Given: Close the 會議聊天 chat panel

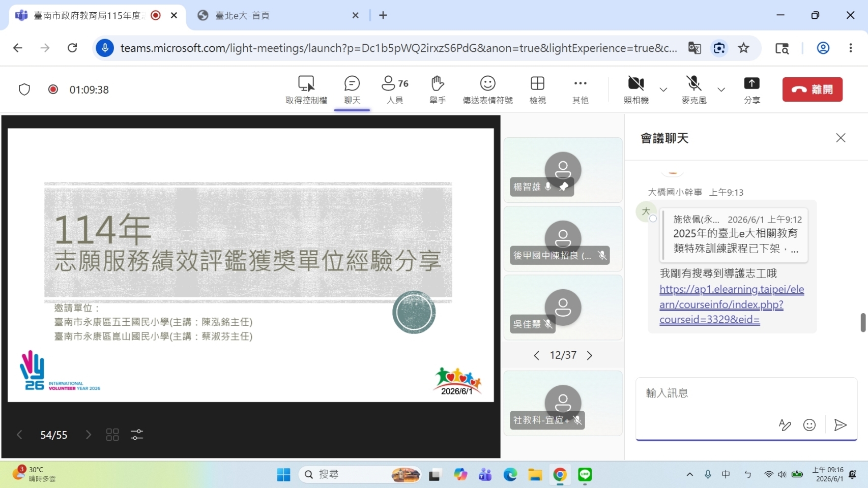Looking at the screenshot, I should point(841,138).
